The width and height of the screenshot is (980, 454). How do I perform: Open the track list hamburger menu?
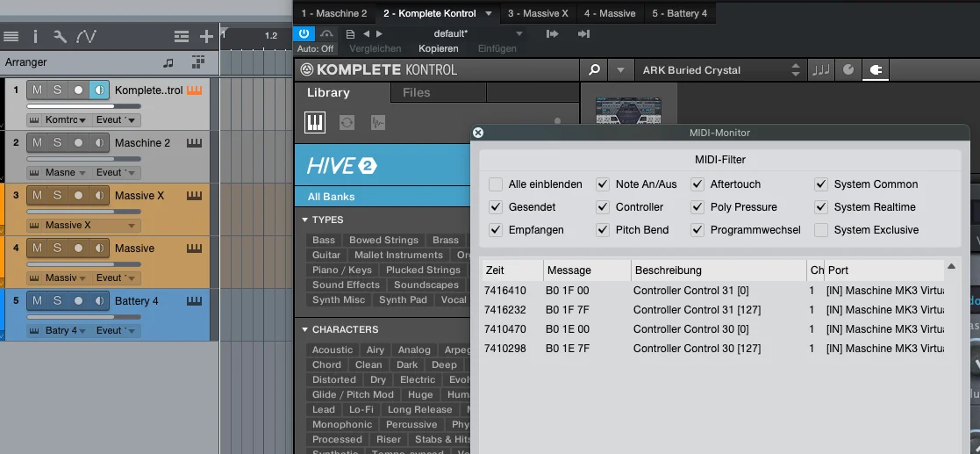click(11, 37)
